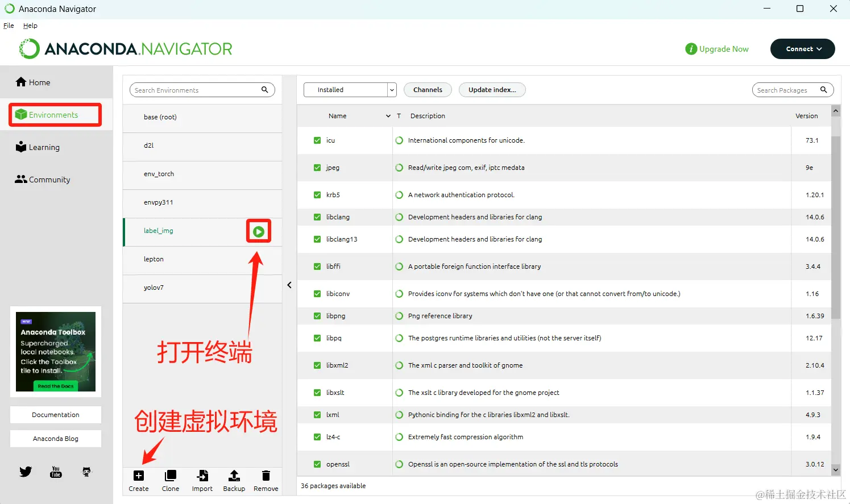850x504 pixels.
Task: Click the lxml package type icon
Action: [x=399, y=415]
